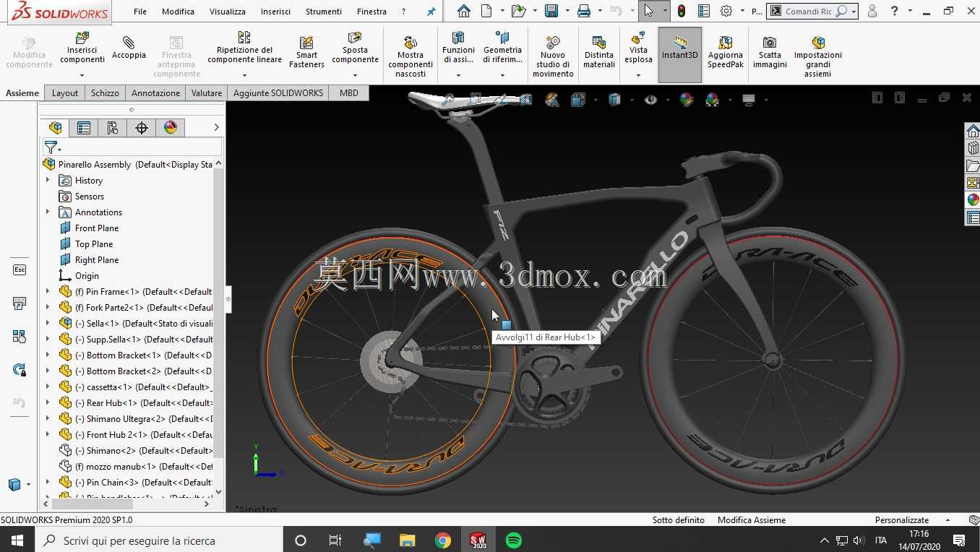Open Inserisci componenti dropdown arrow
Image resolution: width=980 pixels, height=552 pixels.
pyautogui.click(x=82, y=75)
